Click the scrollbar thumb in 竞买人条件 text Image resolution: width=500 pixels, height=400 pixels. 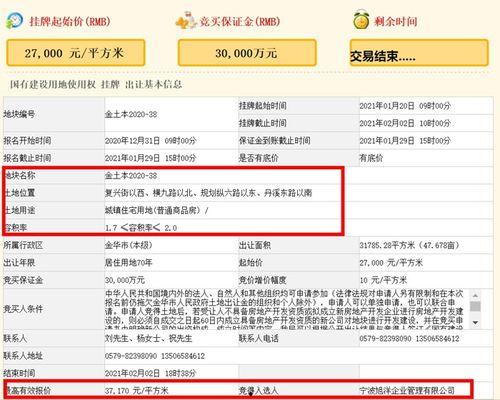click(x=476, y=306)
